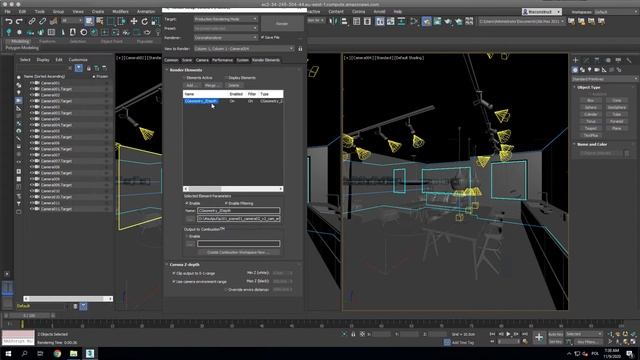640x360 pixels.
Task: Click the Rectangular Selection Region icon
Action: 111,21
